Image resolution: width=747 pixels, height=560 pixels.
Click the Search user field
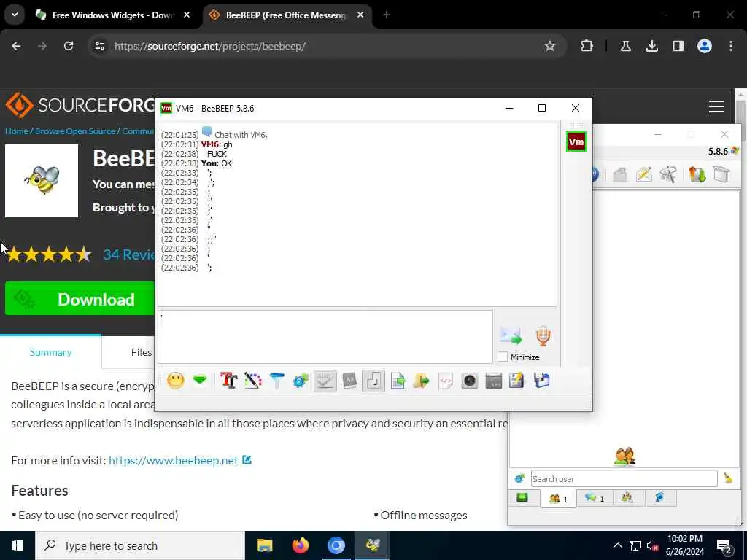coord(624,478)
